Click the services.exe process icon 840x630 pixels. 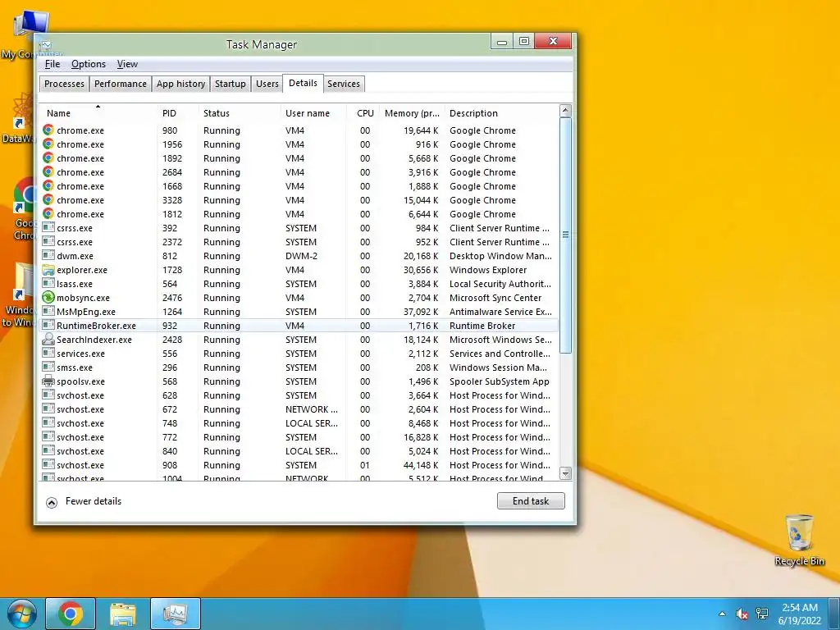pyautogui.click(x=48, y=353)
